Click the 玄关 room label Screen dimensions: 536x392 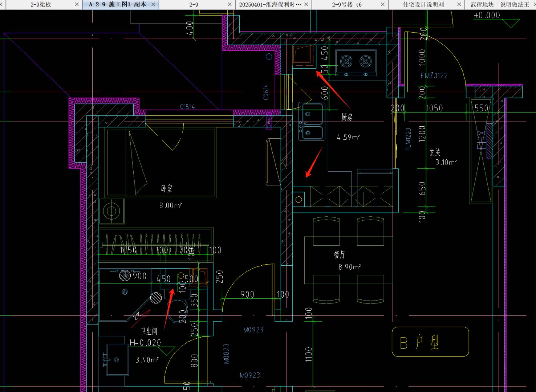pos(435,152)
